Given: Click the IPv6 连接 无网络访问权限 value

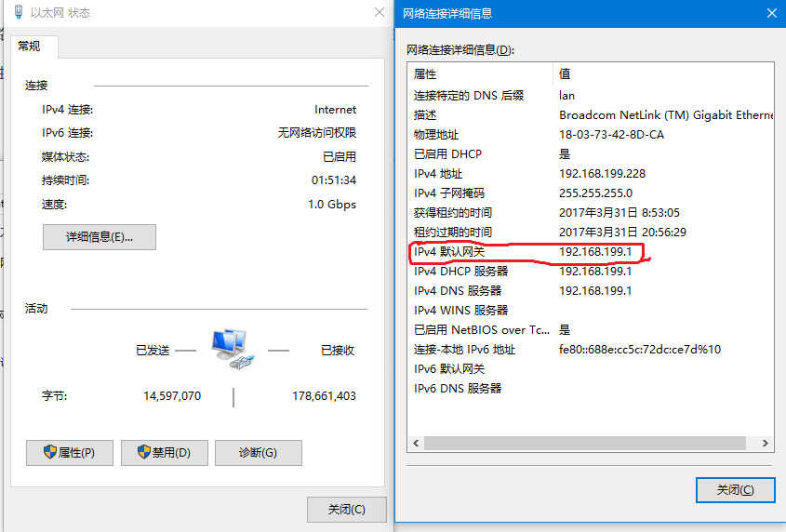Looking at the screenshot, I should (317, 133).
